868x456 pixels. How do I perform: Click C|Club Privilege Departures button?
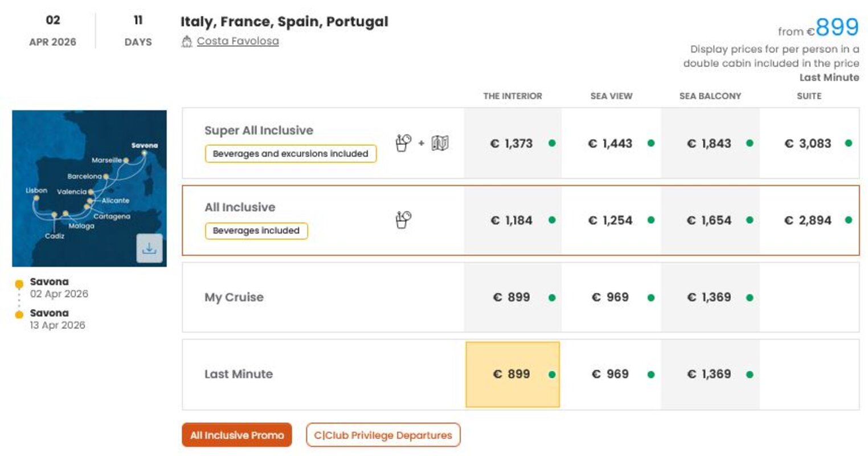pyautogui.click(x=383, y=435)
